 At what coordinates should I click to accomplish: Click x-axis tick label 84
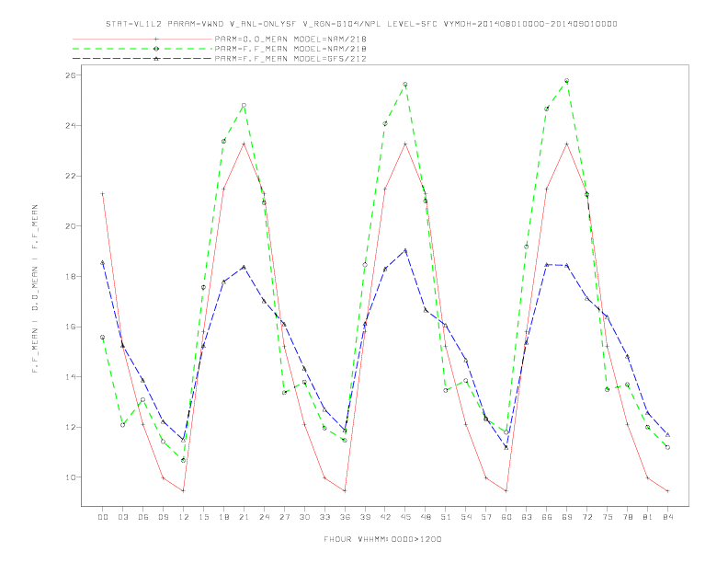tap(668, 517)
